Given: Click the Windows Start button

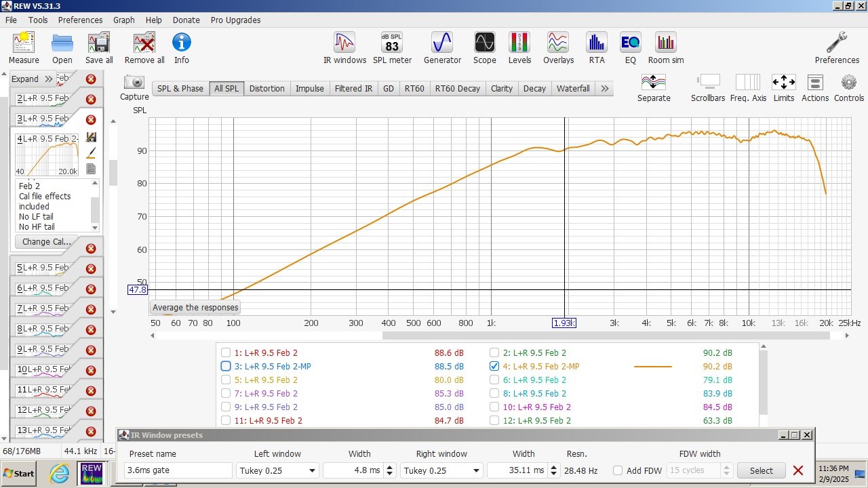Looking at the screenshot, I should (19, 473).
